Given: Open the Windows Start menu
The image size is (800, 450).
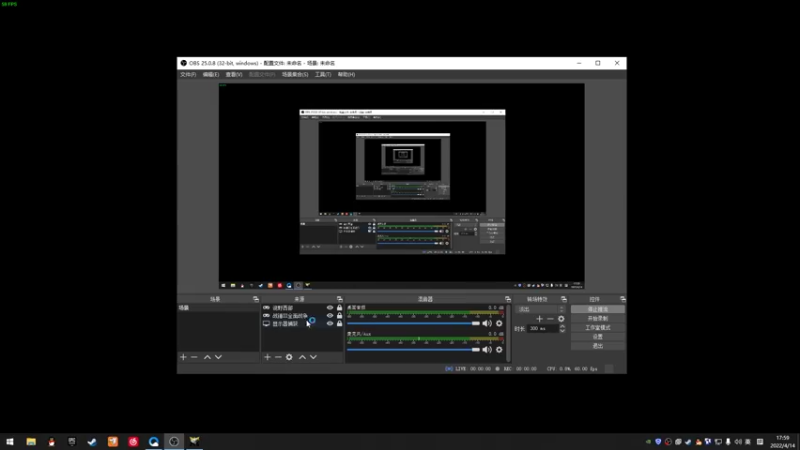Looking at the screenshot, I should coord(10,442).
